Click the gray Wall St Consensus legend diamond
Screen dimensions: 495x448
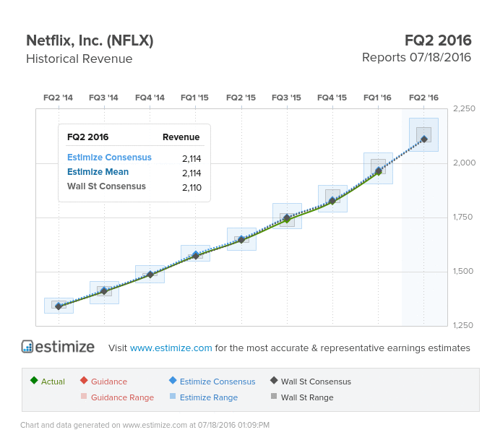point(274,380)
